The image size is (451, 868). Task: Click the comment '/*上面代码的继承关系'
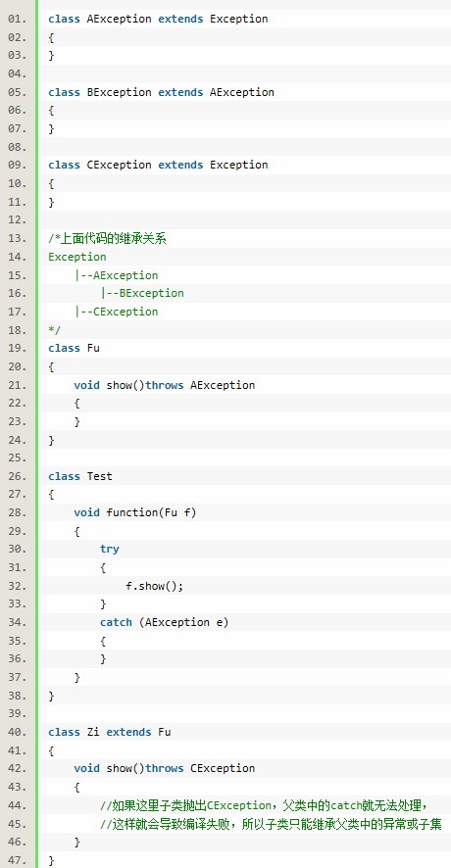point(108,239)
